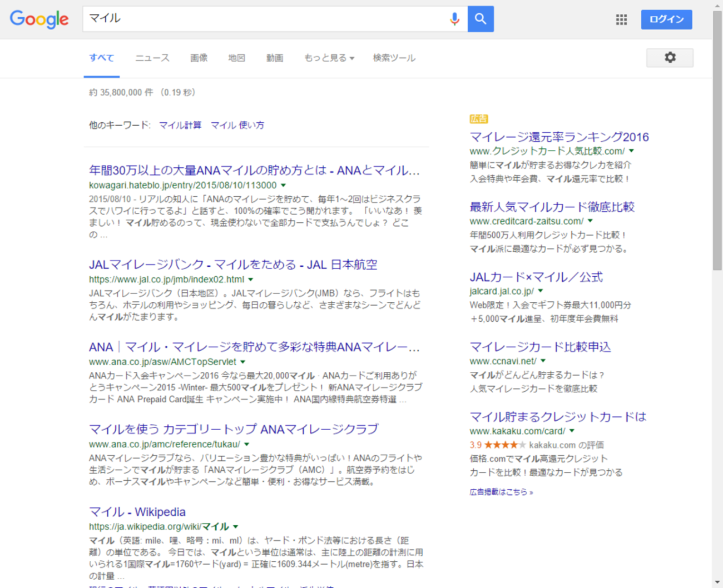Click related keyword マイル計算

point(180,125)
